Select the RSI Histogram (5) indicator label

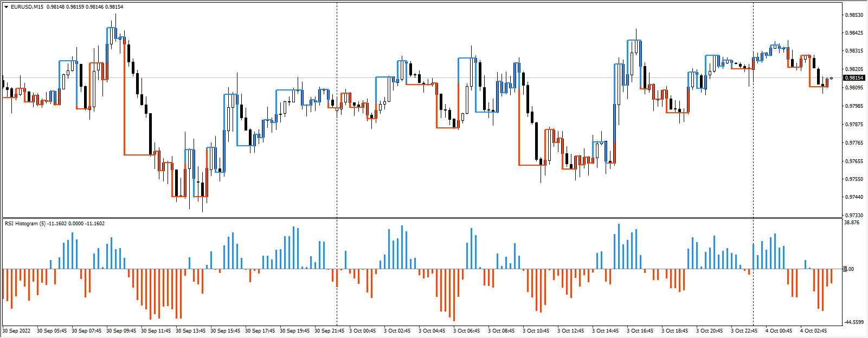[x=25, y=223]
